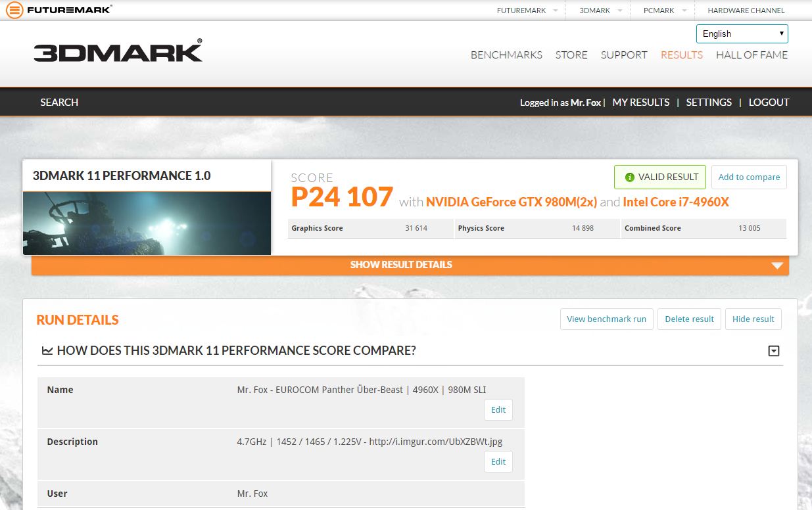This screenshot has height=510, width=812.
Task: Click the 3DMARK 11 PERFORMANCE 1.0 title
Action: (122, 175)
